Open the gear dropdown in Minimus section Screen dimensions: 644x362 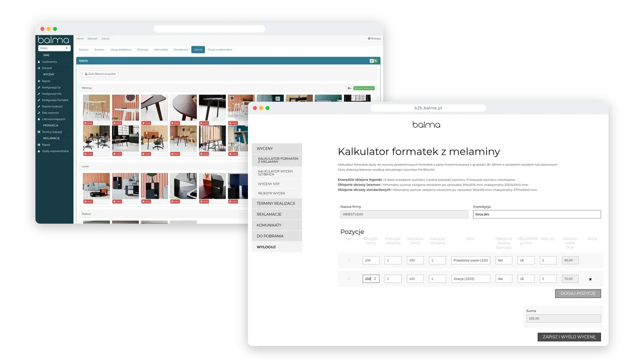point(349,88)
